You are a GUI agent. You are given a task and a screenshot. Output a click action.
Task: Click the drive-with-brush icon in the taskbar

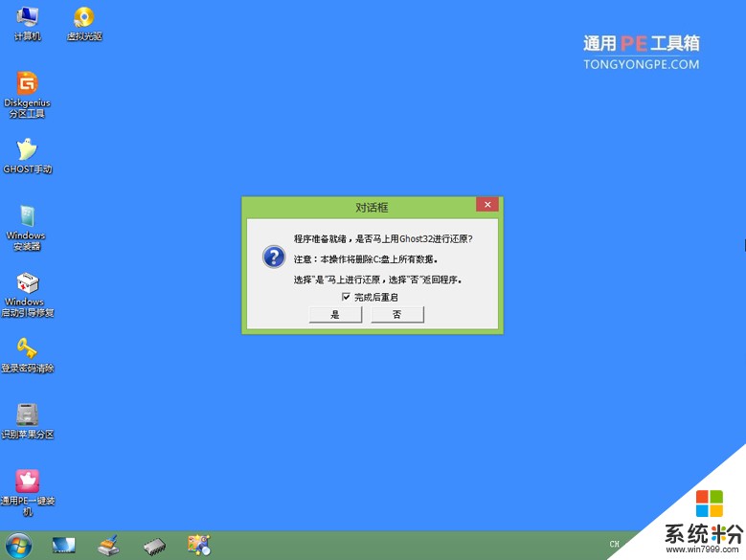109,546
